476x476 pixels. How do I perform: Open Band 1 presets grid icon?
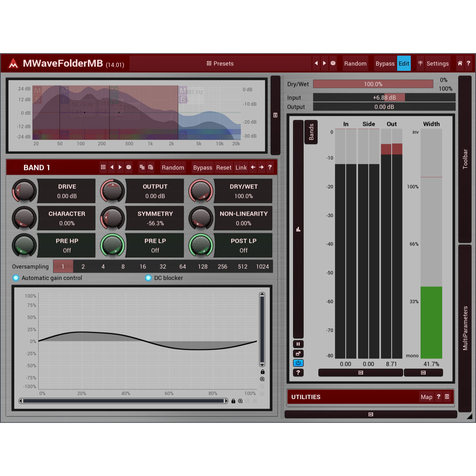click(x=103, y=167)
